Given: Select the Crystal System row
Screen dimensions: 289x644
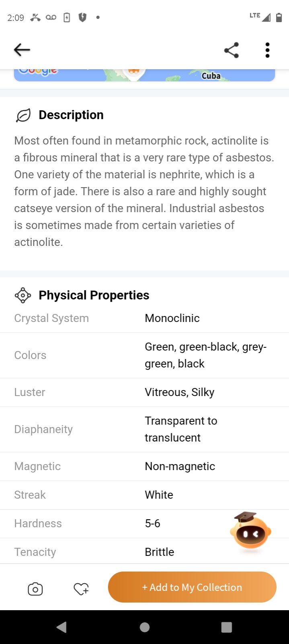Looking at the screenshot, I should [x=144, y=318].
